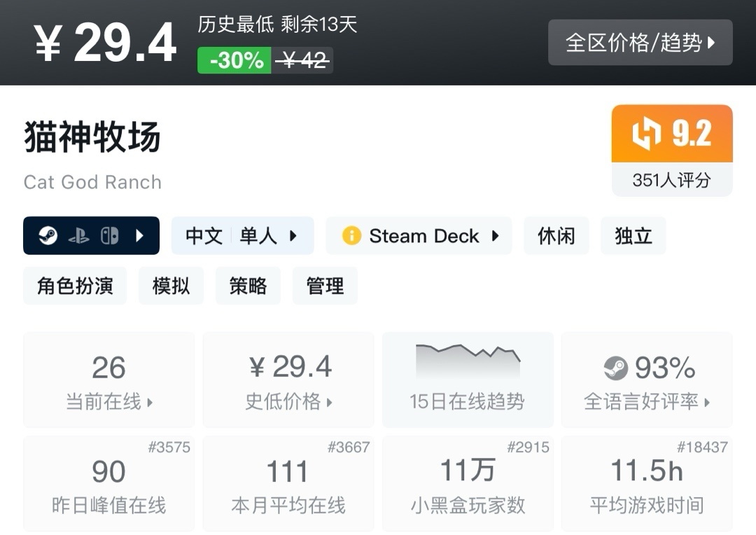
Task: Select the 独立 tag
Action: coord(633,236)
